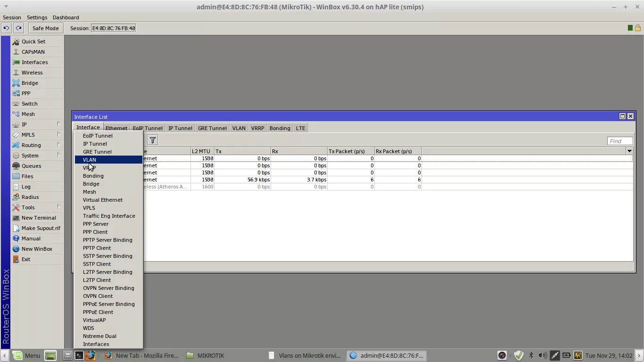Sort by the L2 MTU column header
644x362 pixels.
[202, 151]
